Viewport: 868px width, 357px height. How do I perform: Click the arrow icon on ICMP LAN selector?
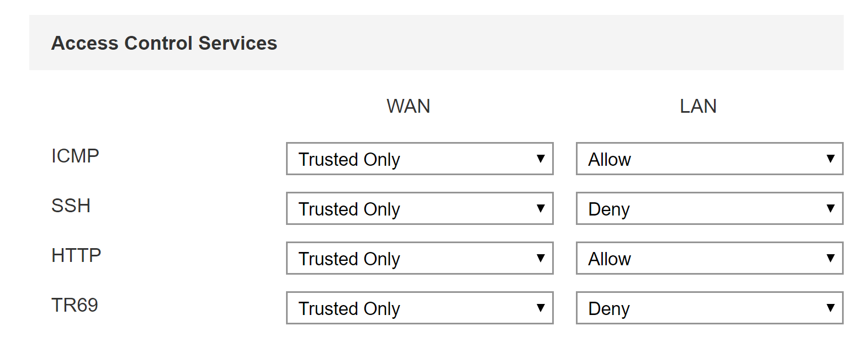pyautogui.click(x=830, y=159)
